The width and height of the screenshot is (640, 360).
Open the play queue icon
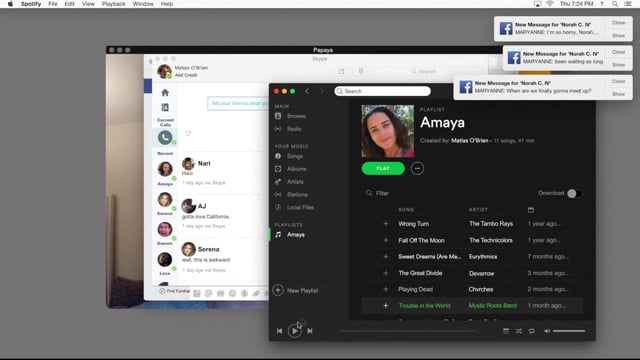[x=506, y=331]
